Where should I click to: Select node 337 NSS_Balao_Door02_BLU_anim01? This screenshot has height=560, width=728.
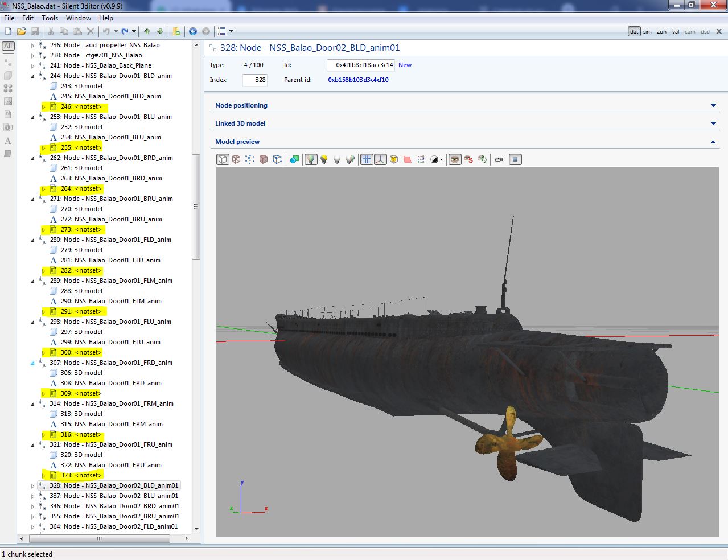114,496
